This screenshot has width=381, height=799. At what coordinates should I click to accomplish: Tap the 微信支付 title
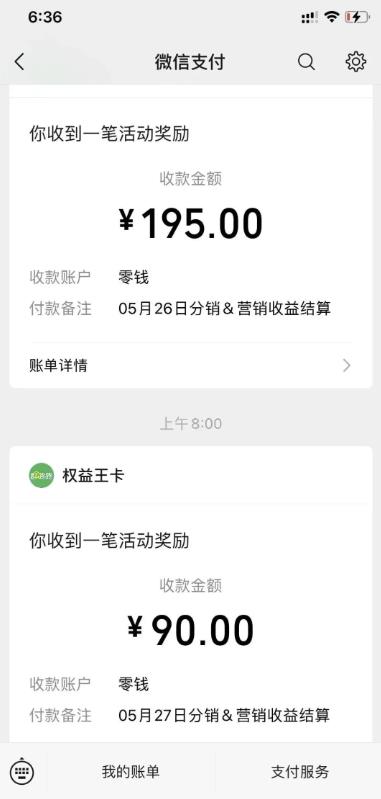[190, 62]
